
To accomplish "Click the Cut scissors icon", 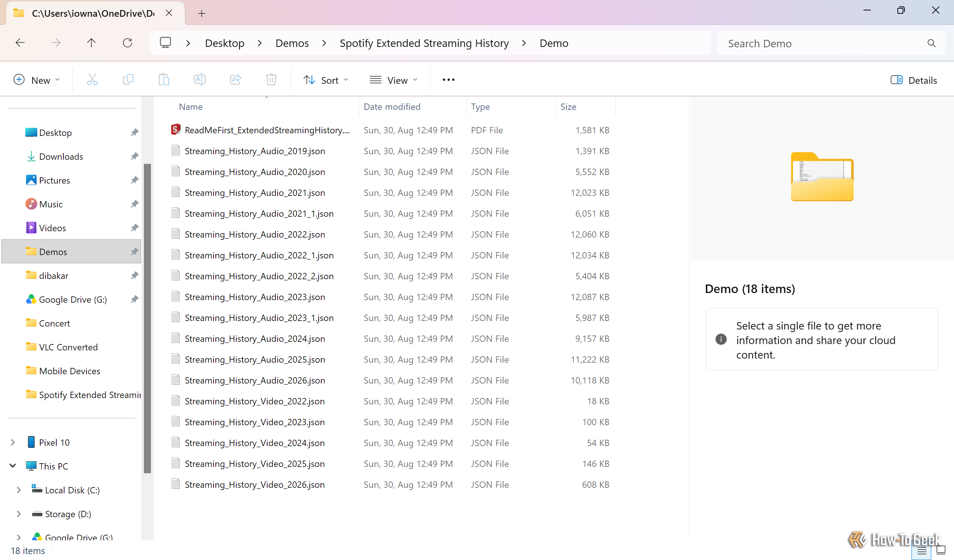I will coord(92,80).
